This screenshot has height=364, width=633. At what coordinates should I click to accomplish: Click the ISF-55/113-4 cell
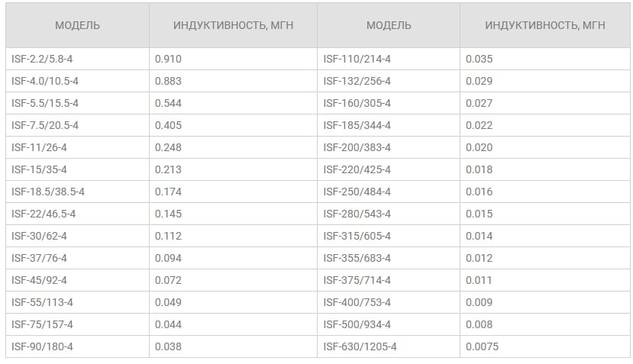point(78,303)
